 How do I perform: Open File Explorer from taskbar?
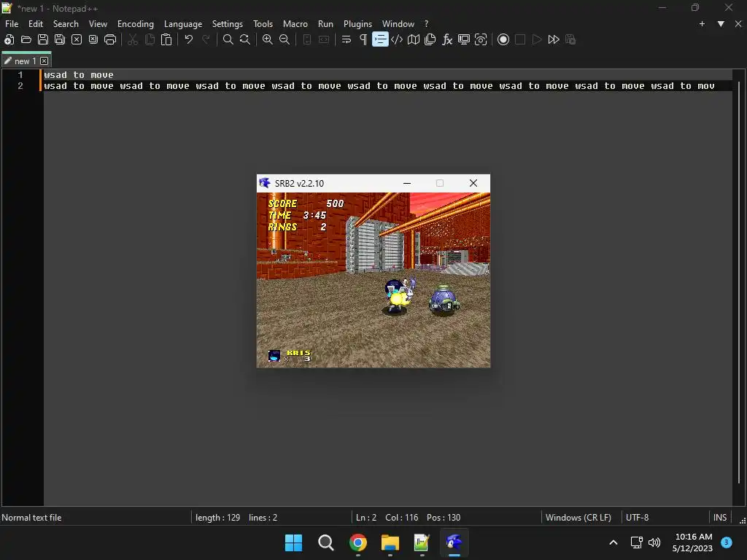tap(390, 542)
